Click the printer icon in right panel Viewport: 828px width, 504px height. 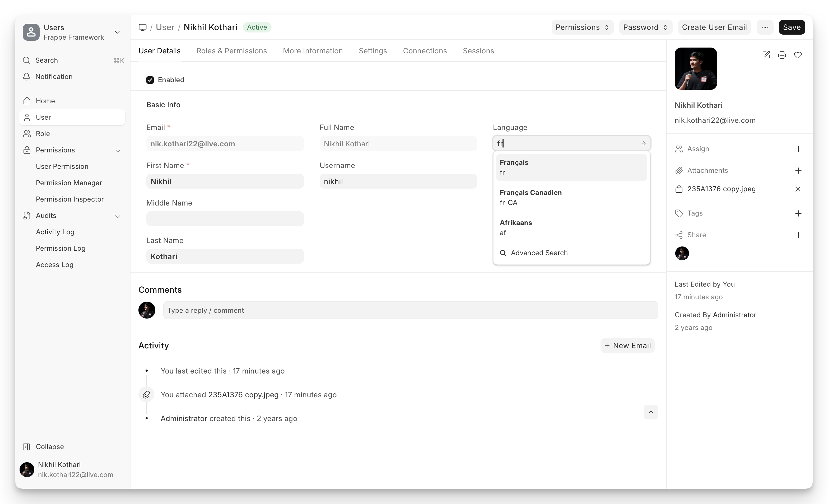click(782, 55)
